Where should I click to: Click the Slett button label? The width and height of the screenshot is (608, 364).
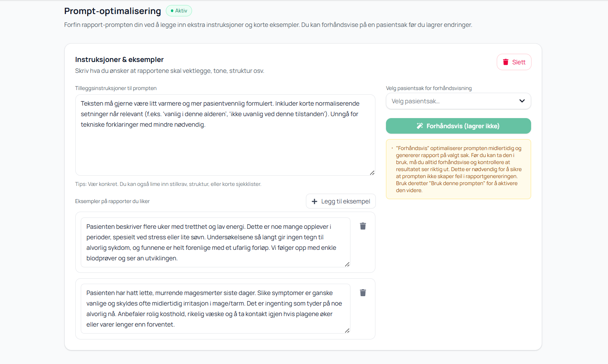pos(519,62)
